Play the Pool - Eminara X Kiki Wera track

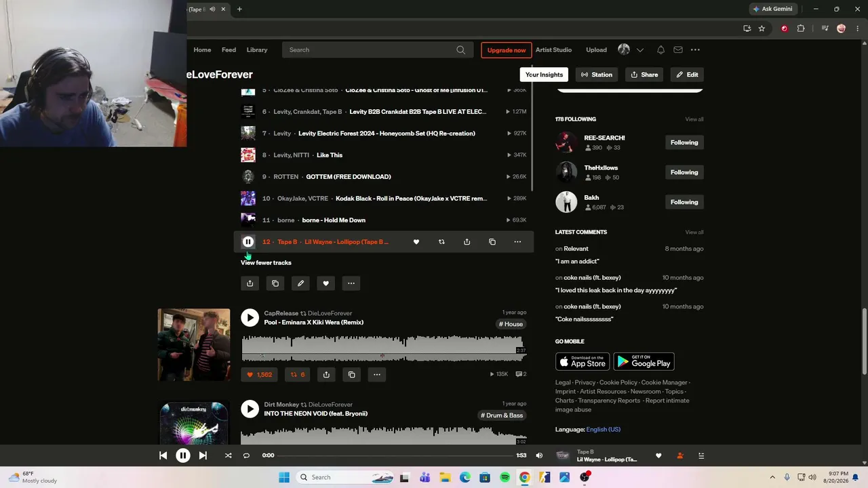tap(250, 318)
